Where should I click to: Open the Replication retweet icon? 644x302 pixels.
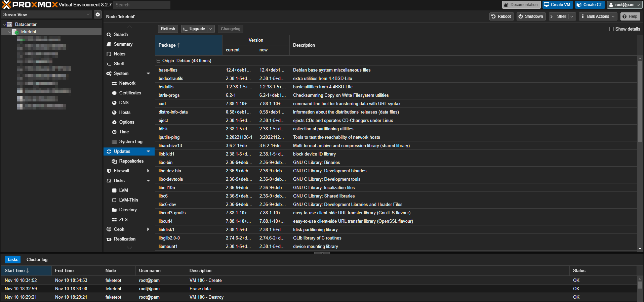pos(109,239)
